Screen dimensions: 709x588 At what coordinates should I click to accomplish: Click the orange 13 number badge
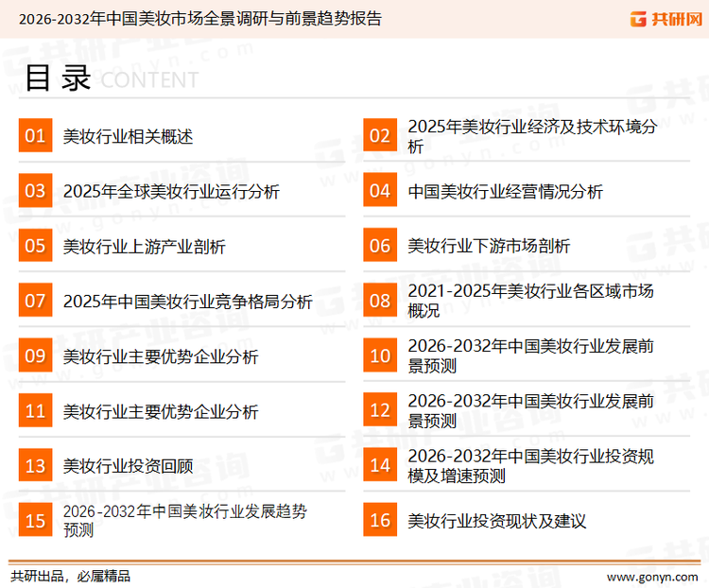pyautogui.click(x=35, y=466)
